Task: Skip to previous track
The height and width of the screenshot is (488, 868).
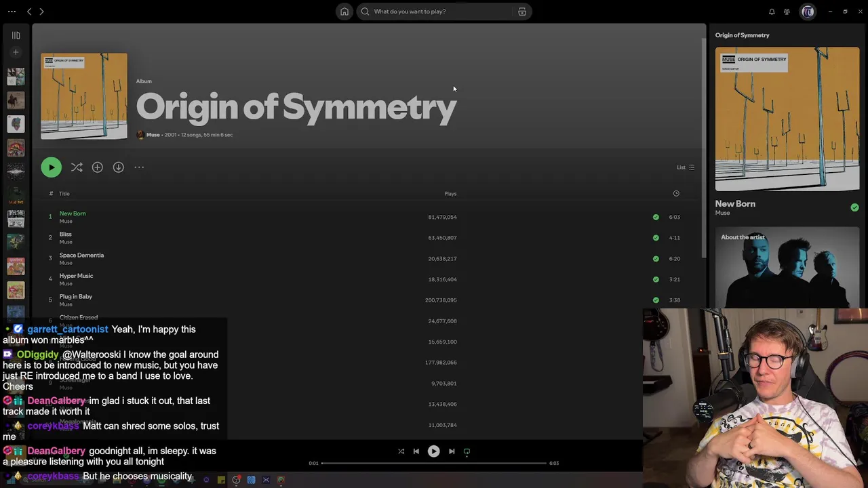Action: (416, 451)
